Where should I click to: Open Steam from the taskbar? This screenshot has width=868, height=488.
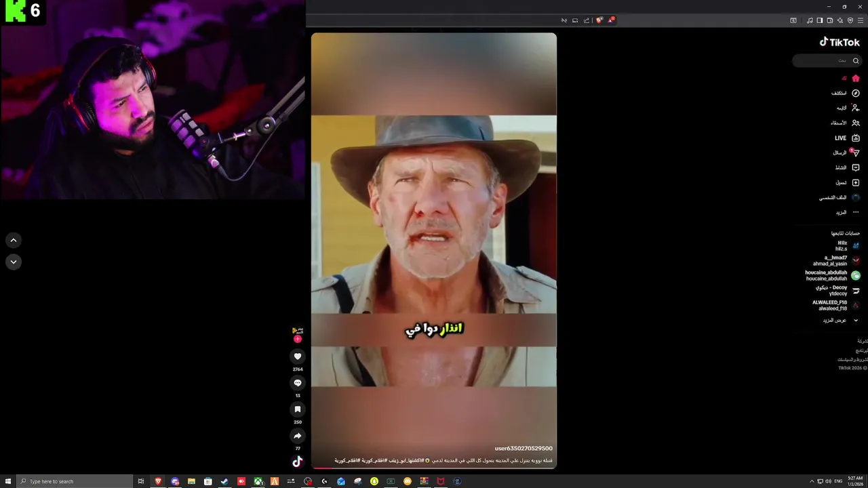[224, 481]
